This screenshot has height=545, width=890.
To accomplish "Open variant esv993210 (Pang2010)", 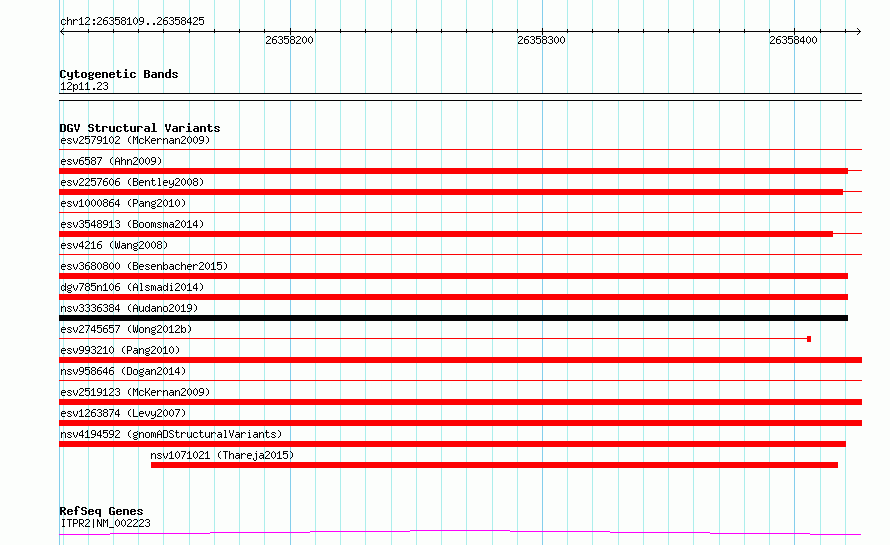I will click(x=120, y=350).
